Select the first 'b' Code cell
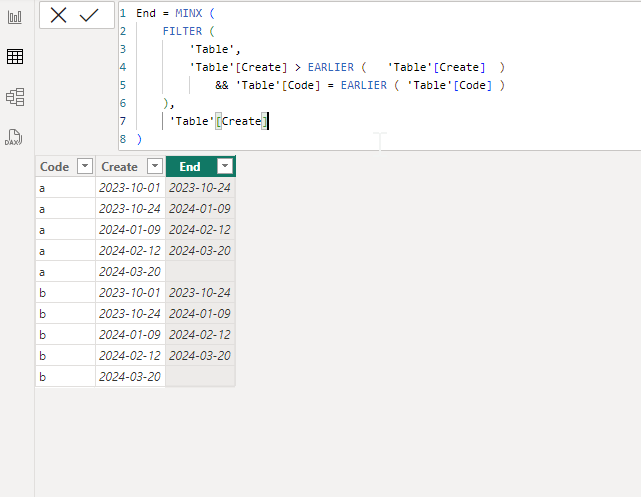The image size is (641, 497). 65,293
